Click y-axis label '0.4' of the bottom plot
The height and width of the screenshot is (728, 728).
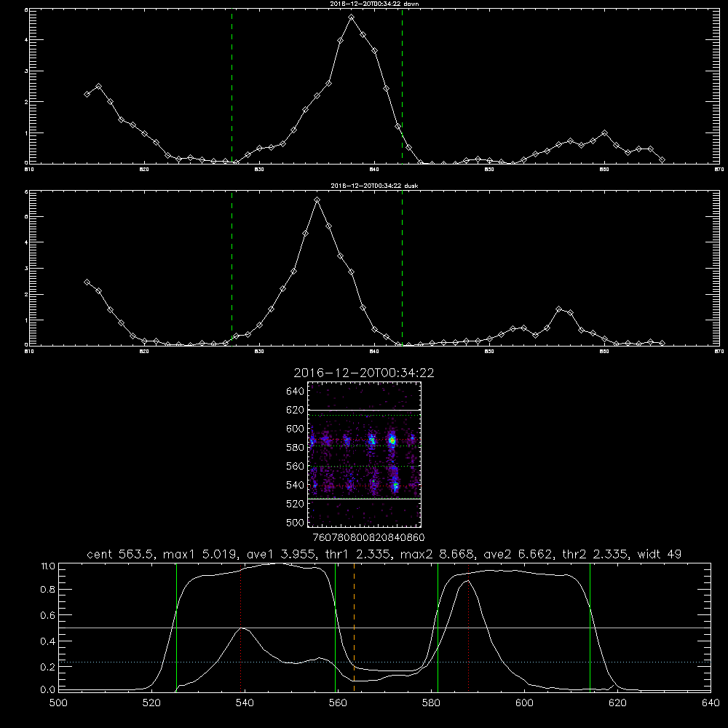click(48, 641)
